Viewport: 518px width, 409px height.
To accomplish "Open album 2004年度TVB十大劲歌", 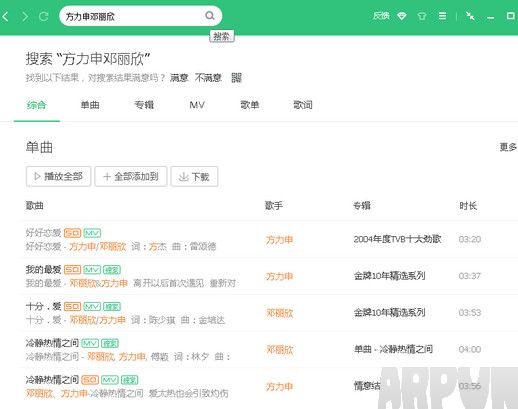I will coord(397,239).
